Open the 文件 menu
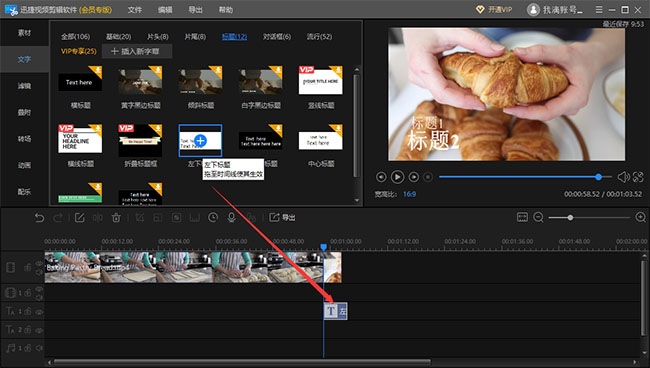Viewport: 650px width, 368px height. pyautogui.click(x=134, y=10)
